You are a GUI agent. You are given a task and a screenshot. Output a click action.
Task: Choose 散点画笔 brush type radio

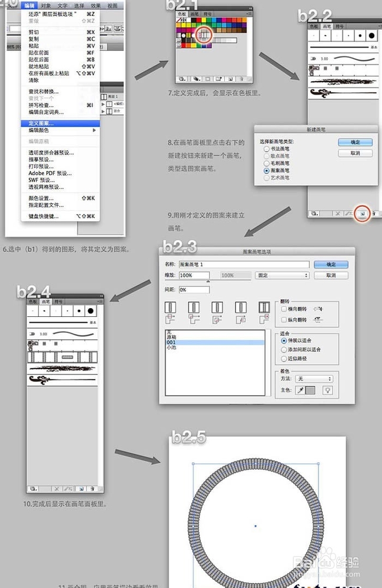tap(267, 156)
